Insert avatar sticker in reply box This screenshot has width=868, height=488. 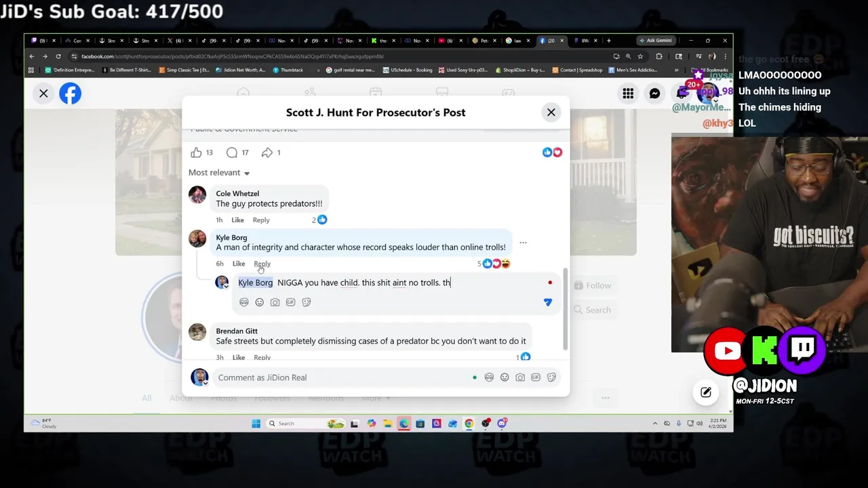click(x=244, y=302)
